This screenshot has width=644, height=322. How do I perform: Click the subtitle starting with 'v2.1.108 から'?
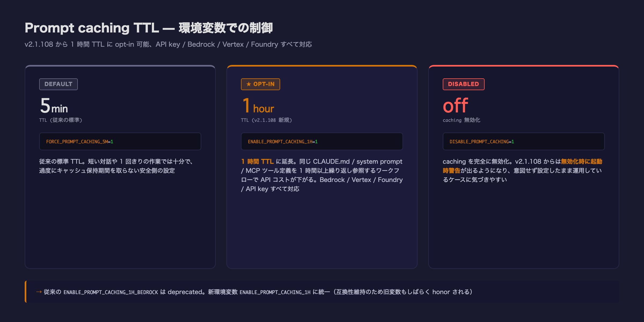(168, 44)
